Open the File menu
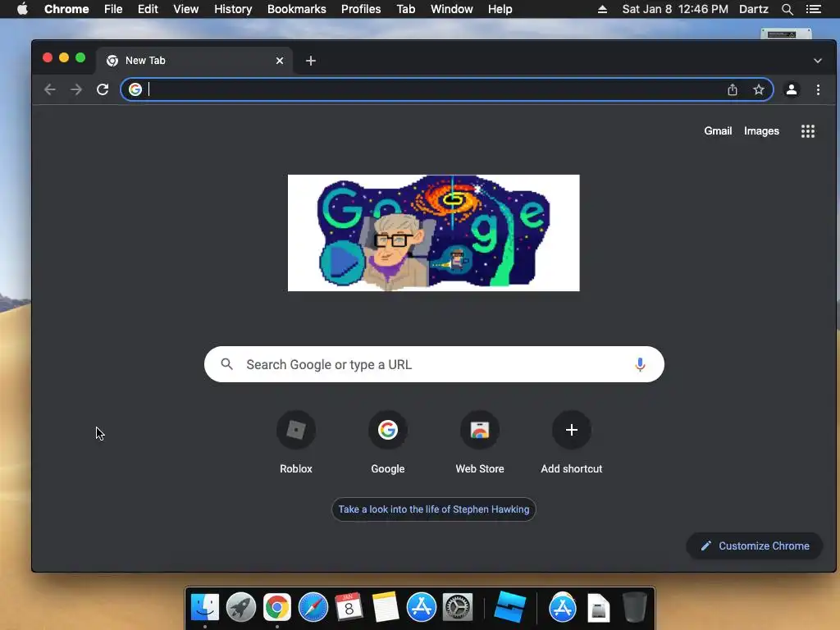 tap(113, 9)
